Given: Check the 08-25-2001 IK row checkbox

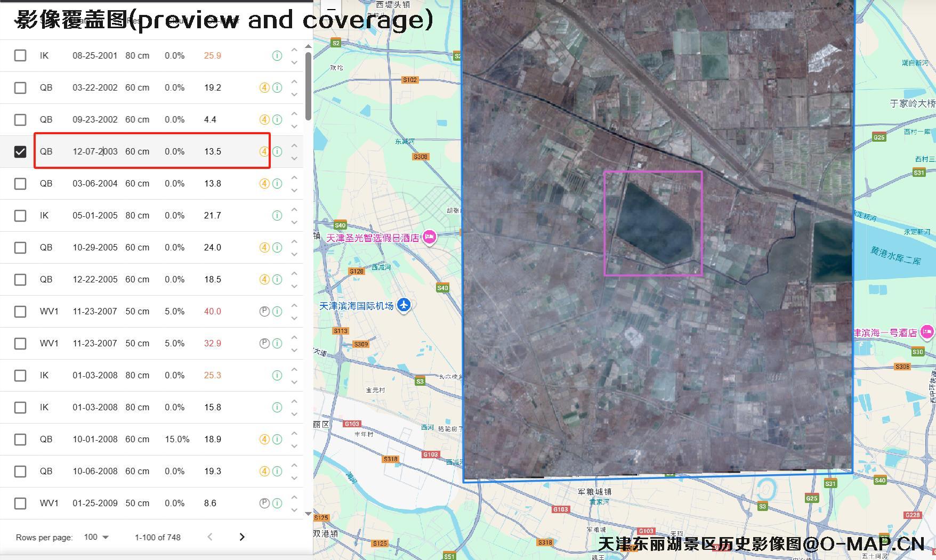Looking at the screenshot, I should 20,55.
